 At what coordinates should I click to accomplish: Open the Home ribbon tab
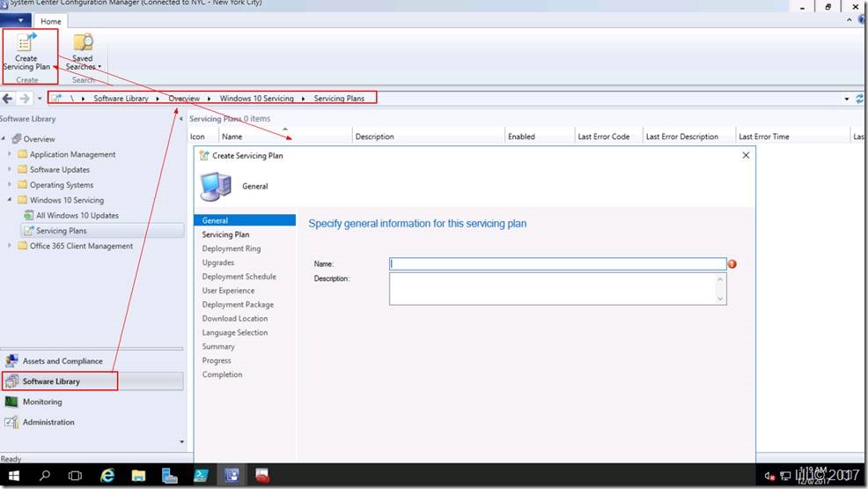(x=51, y=21)
